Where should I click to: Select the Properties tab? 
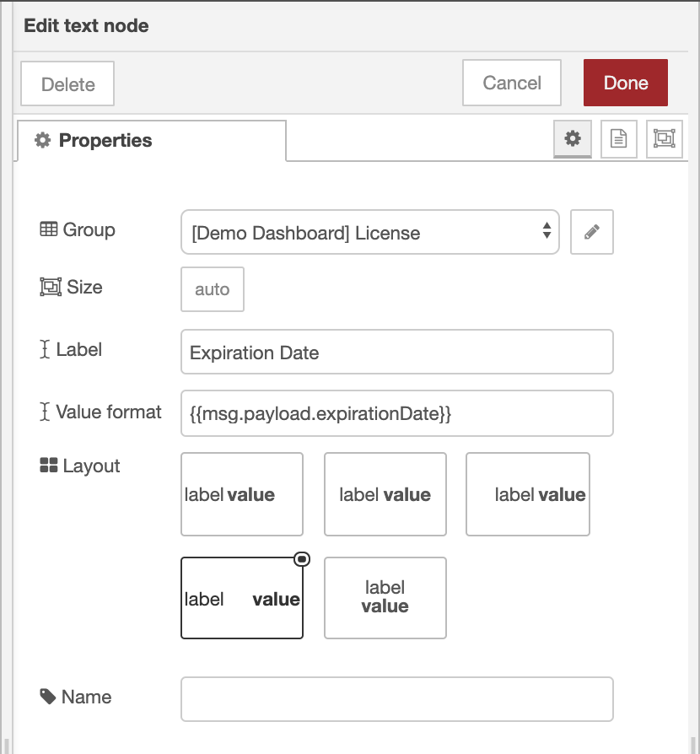click(152, 140)
